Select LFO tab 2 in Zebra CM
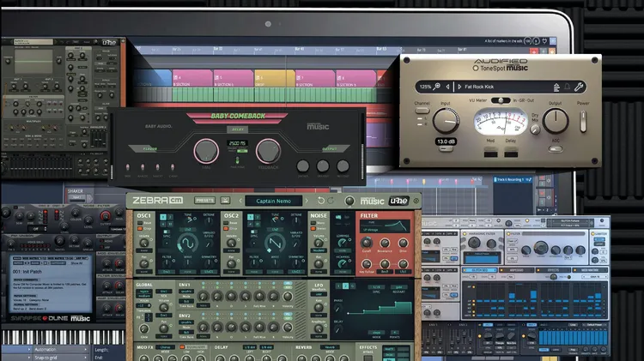644x361 pixels. point(346,286)
